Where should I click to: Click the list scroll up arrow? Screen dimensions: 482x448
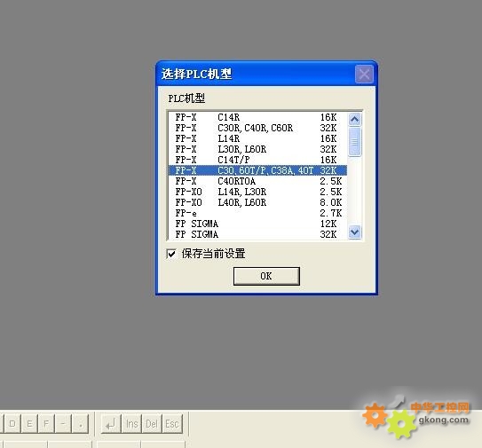[x=355, y=120]
